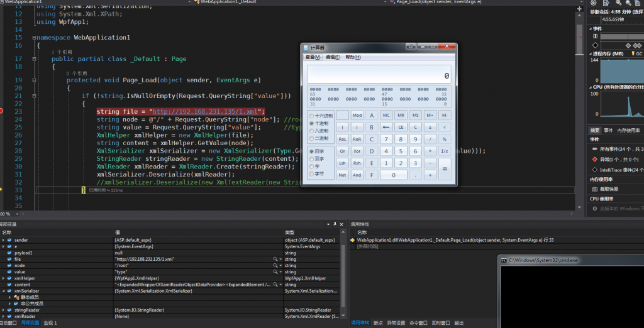Open text visualizer magnifier for file value
This screenshot has height=328, width=644.
pos(275,260)
